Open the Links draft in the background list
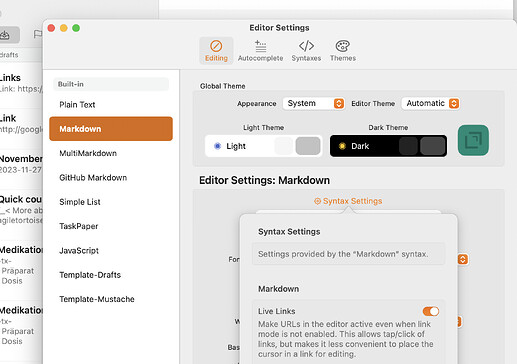Image resolution: width=517 pixels, height=364 pixels. [21, 83]
